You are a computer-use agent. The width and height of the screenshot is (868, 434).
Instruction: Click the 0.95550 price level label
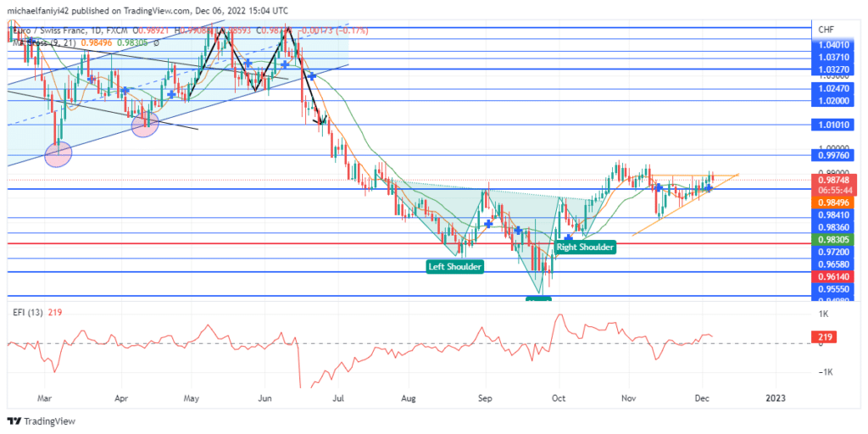coord(834,288)
